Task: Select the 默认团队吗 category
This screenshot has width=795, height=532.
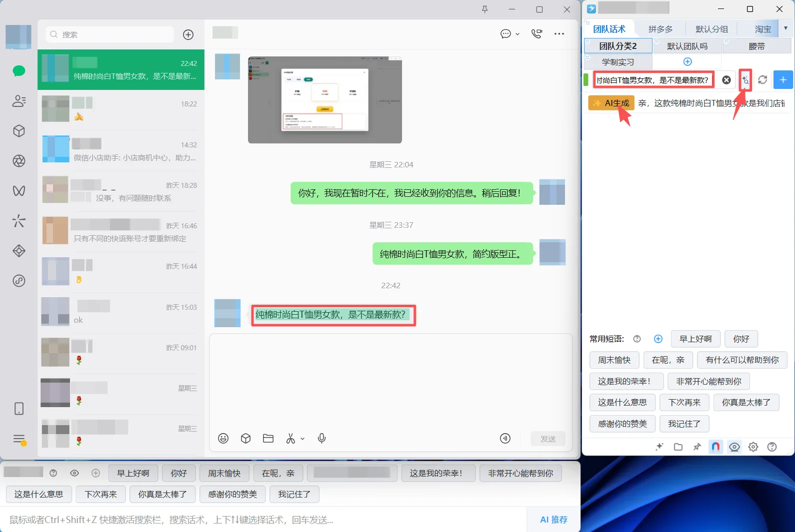Action: pyautogui.click(x=687, y=46)
